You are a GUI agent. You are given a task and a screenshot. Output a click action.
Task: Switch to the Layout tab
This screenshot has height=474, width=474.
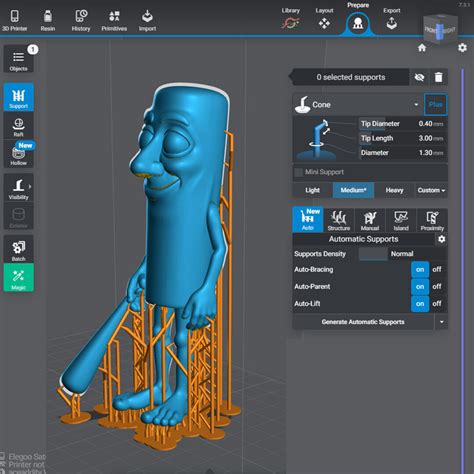[324, 19]
